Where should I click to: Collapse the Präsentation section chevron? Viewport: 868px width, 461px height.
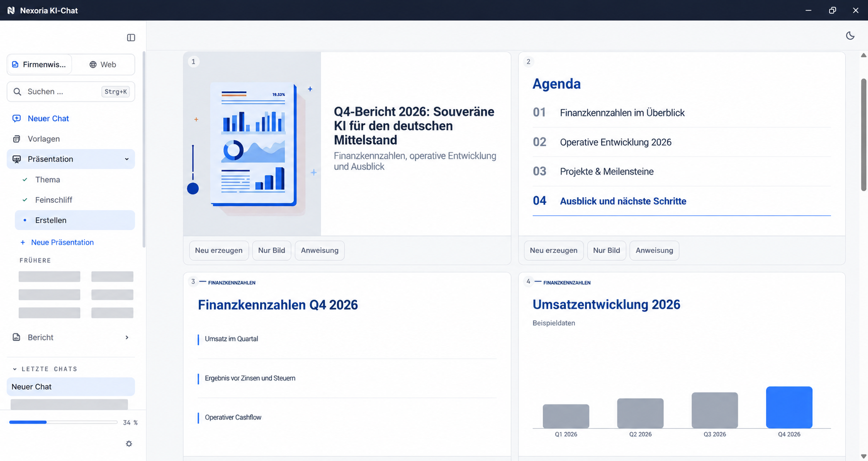click(x=127, y=159)
